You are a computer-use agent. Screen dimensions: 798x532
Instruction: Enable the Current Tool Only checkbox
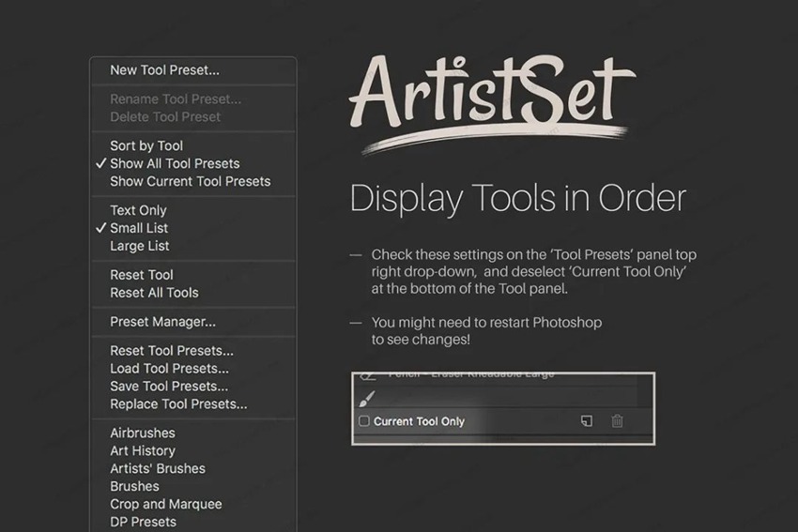pyautogui.click(x=364, y=421)
